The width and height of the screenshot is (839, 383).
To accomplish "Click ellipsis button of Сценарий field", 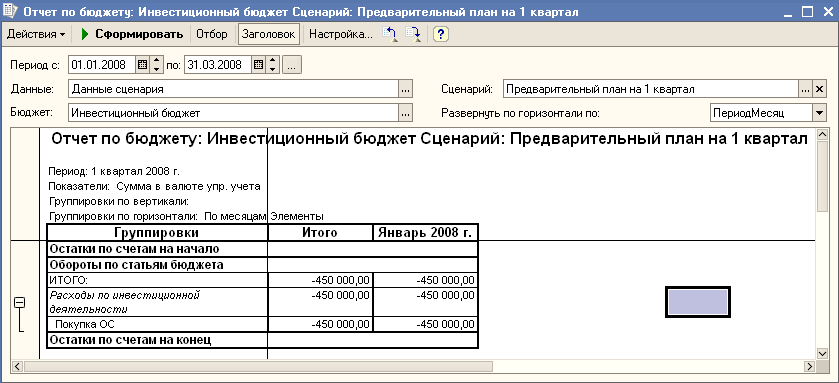I will click(806, 89).
